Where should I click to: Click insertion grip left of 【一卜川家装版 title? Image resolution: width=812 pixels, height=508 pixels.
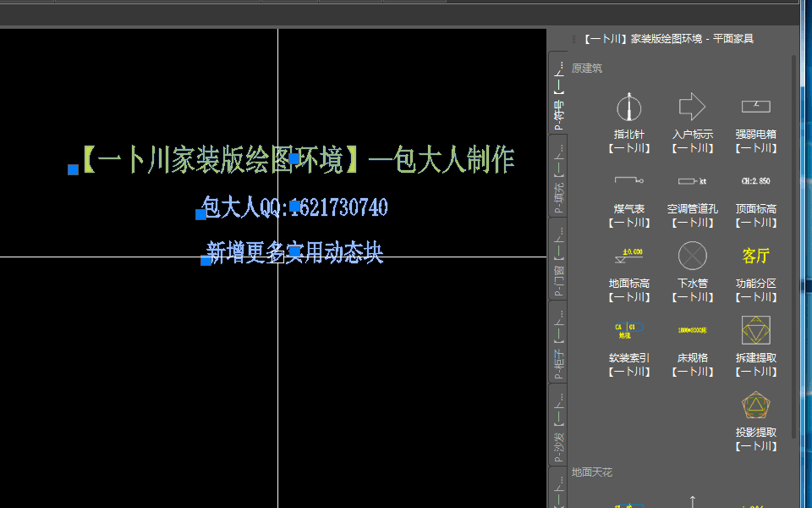(x=73, y=169)
